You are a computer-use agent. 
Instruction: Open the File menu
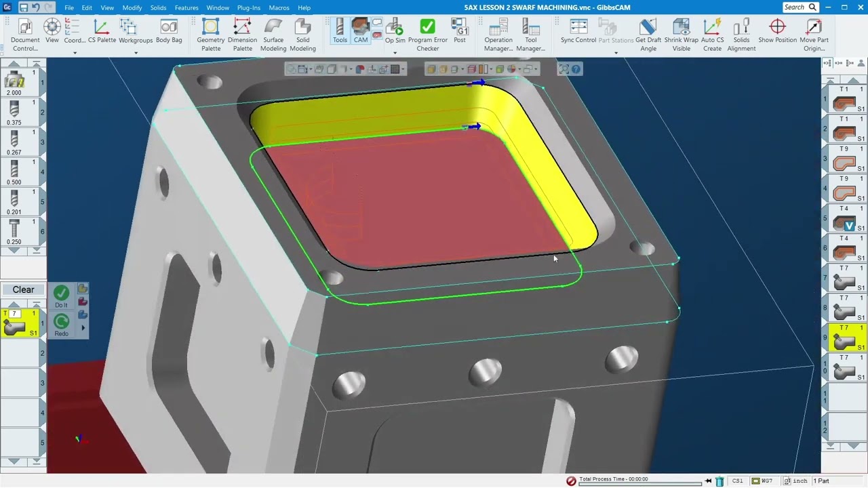(x=69, y=7)
